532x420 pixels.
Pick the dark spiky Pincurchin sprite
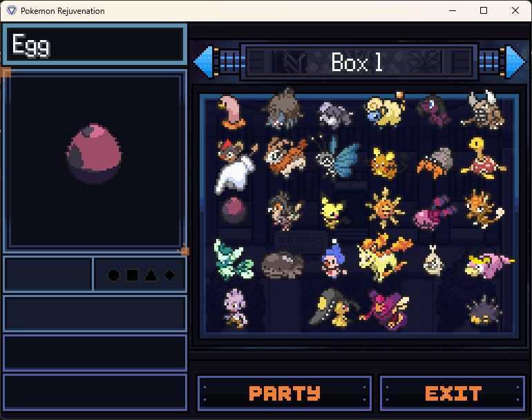[x=484, y=310]
